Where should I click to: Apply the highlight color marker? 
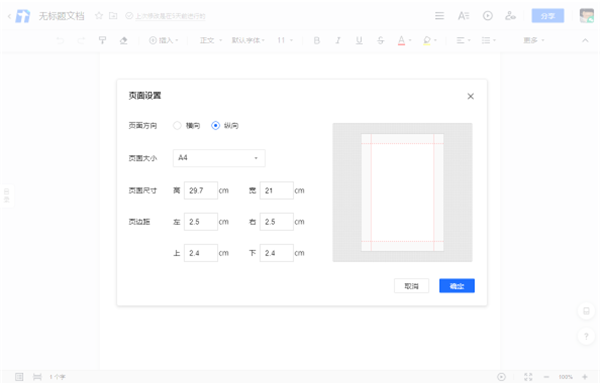coord(427,40)
